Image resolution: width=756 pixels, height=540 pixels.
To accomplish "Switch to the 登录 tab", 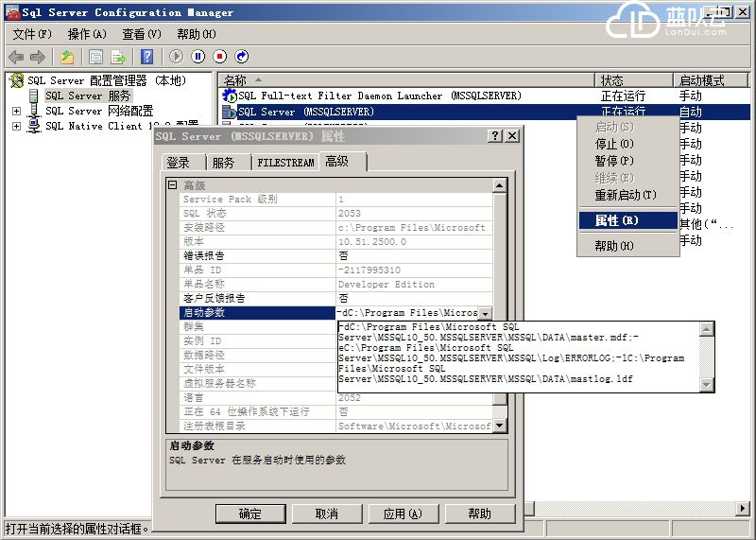I will (182, 163).
